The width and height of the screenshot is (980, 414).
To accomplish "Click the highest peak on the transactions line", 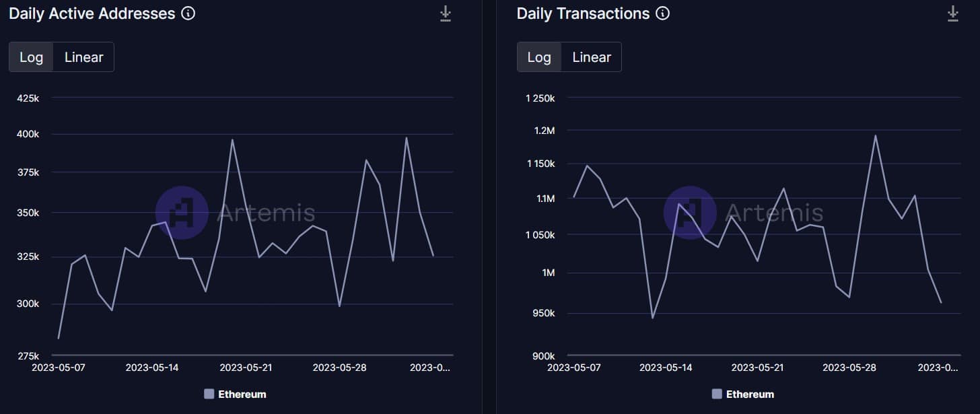I will click(875, 135).
